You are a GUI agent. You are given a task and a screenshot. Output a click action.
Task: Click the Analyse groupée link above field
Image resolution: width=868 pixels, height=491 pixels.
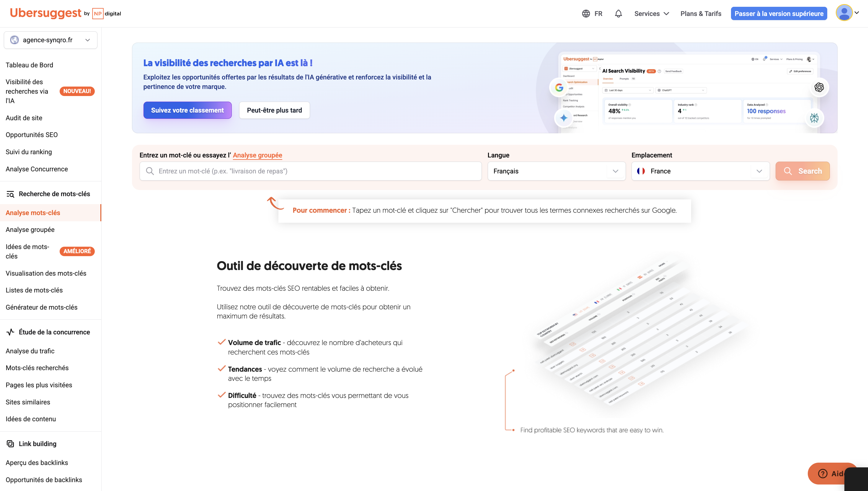(x=257, y=155)
